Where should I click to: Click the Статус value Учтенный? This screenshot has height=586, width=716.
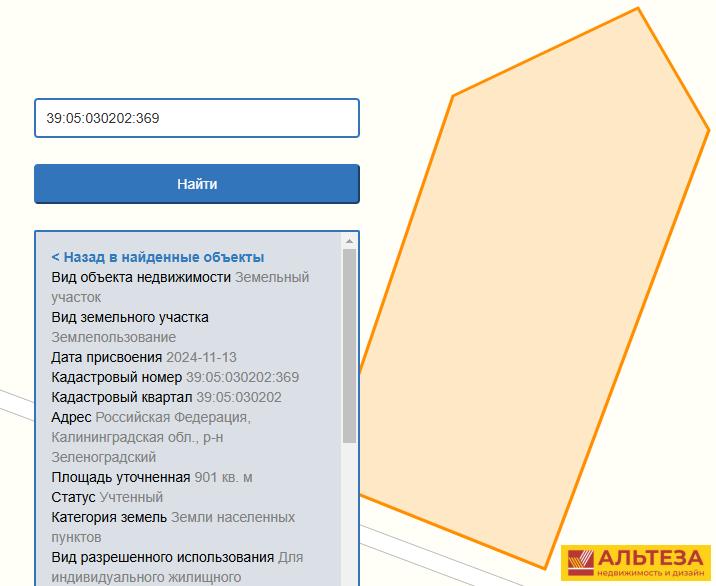click(x=132, y=497)
